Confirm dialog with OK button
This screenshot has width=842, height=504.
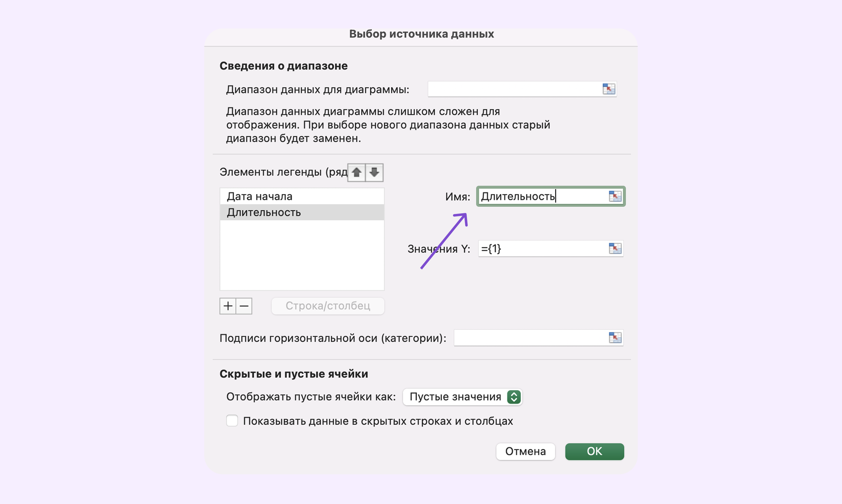594,451
